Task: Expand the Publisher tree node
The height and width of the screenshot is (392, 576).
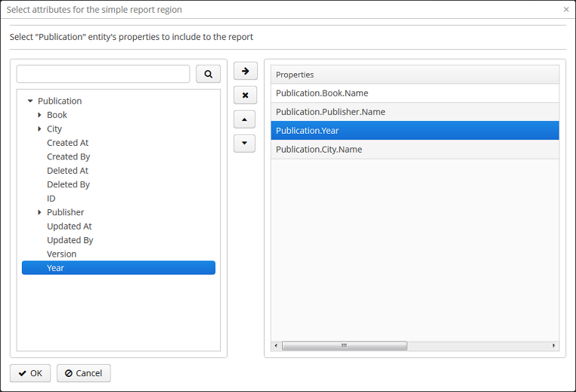Action: tap(39, 212)
